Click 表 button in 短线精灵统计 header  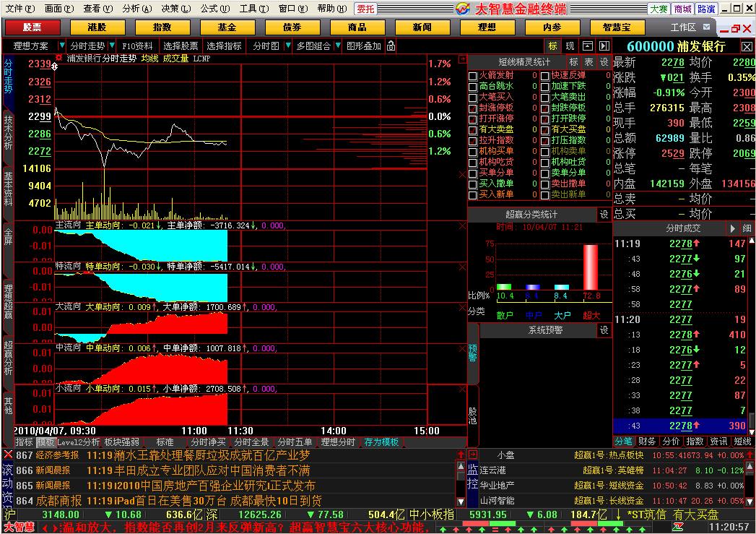click(x=588, y=61)
